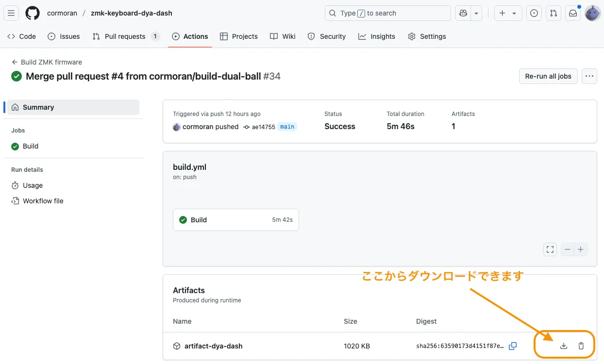Click the GitHub logo home icon
604x364 pixels.
pyautogui.click(x=33, y=13)
